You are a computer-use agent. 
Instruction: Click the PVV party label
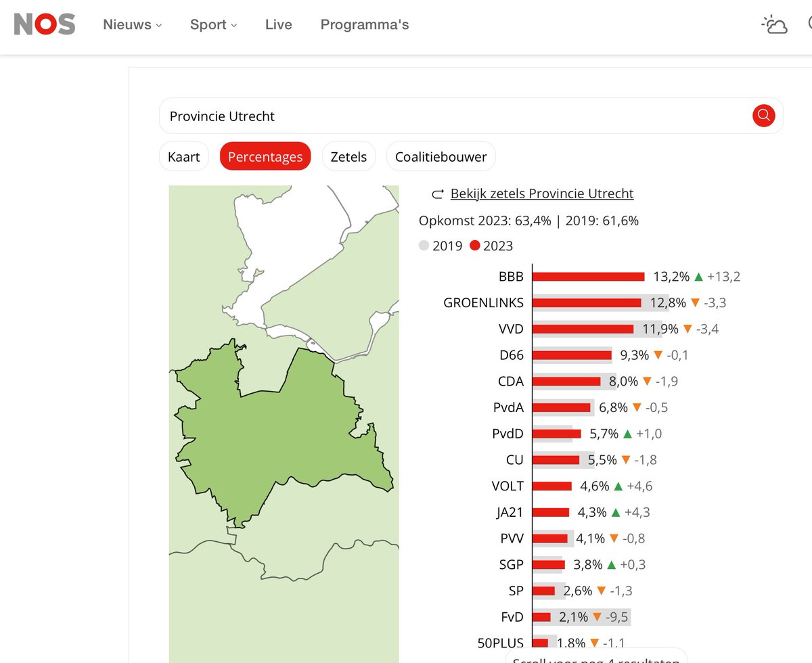(x=511, y=539)
